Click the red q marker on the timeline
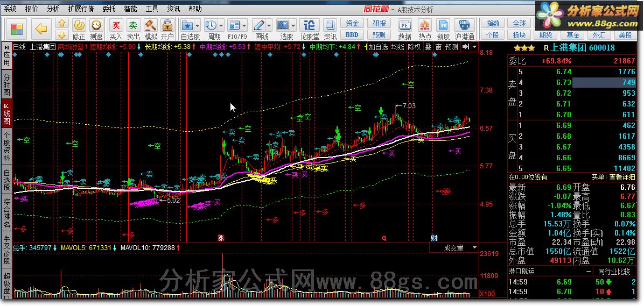The height and width of the screenshot is (306, 644). 384,238
